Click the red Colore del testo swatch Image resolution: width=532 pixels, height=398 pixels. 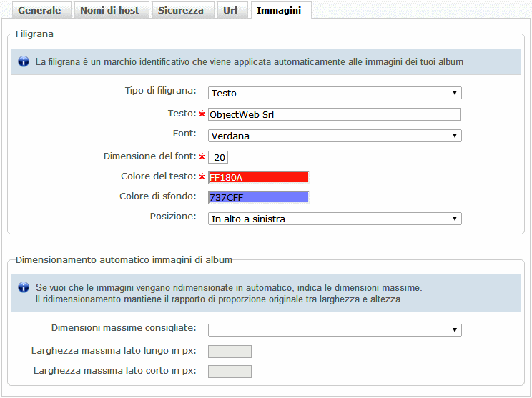258,177
